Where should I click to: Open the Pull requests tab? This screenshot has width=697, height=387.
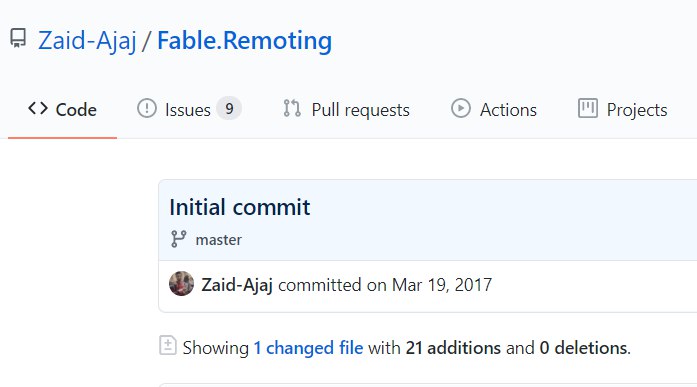[x=346, y=109]
